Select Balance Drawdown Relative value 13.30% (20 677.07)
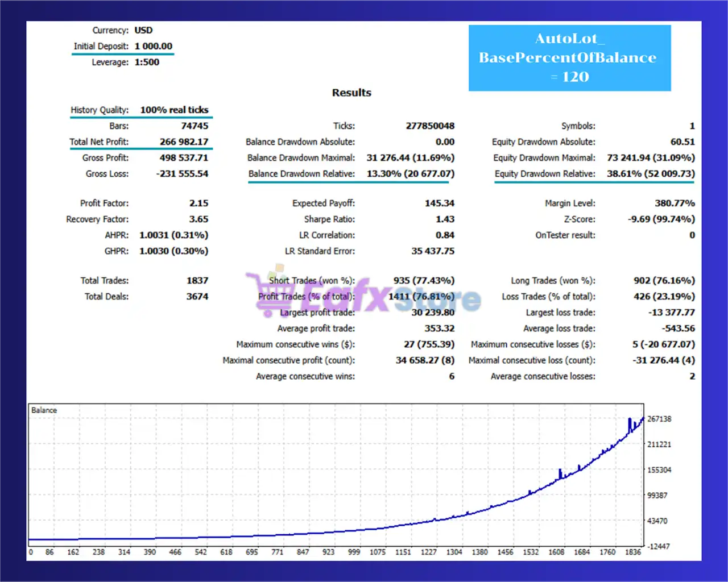 (x=411, y=173)
